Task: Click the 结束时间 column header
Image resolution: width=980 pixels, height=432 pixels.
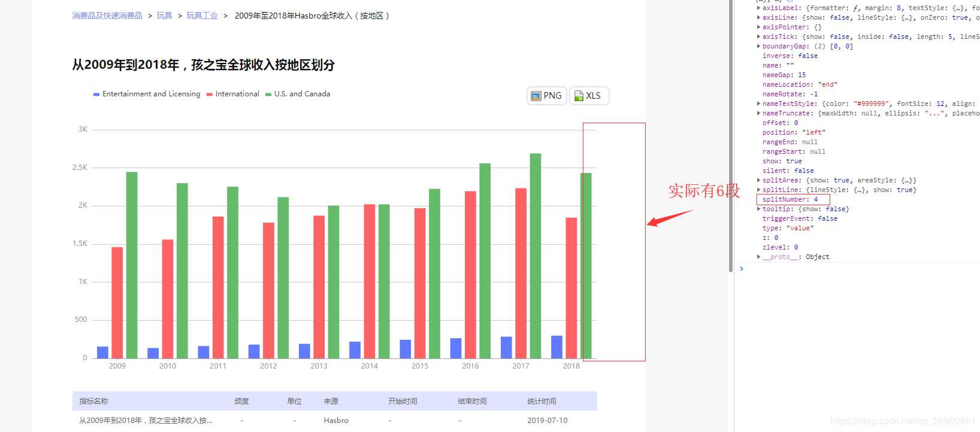Action: tap(472, 401)
